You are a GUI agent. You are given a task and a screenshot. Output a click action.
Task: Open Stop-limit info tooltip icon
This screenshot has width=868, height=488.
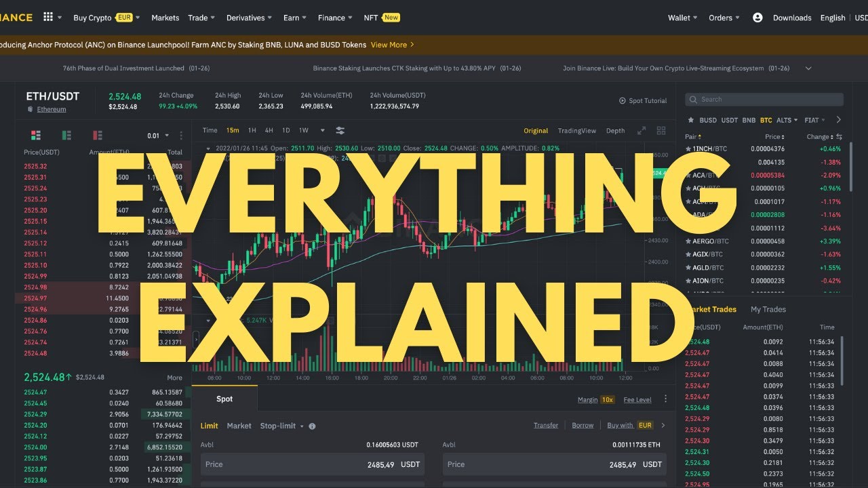coord(312,426)
